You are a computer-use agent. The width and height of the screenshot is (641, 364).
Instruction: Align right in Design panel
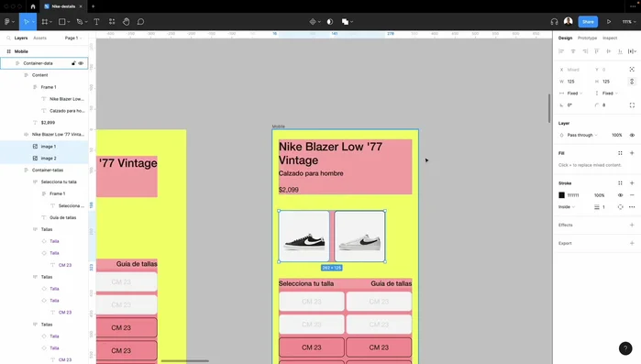(585, 51)
